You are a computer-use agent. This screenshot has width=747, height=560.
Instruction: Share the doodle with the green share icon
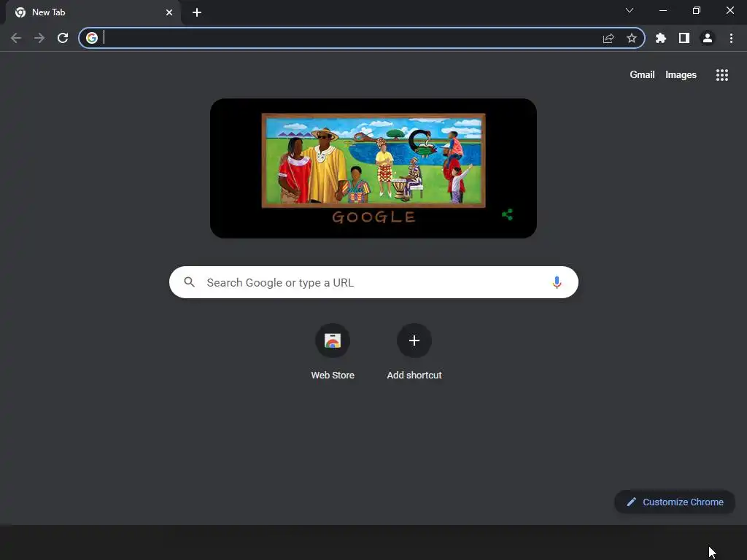(x=508, y=215)
